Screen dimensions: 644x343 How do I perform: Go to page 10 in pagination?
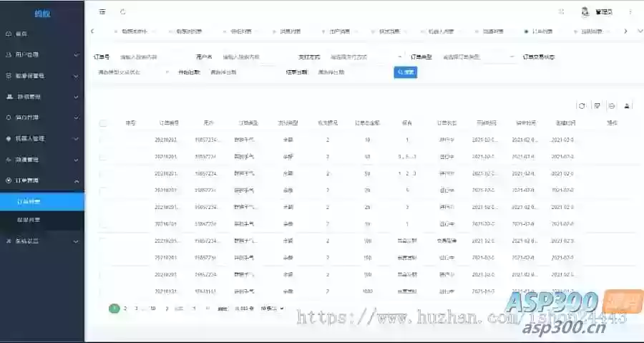(153, 309)
